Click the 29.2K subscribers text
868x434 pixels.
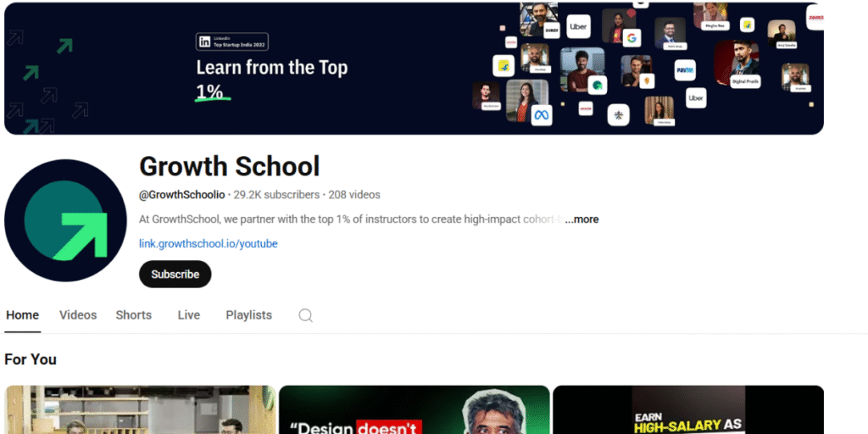coord(276,195)
